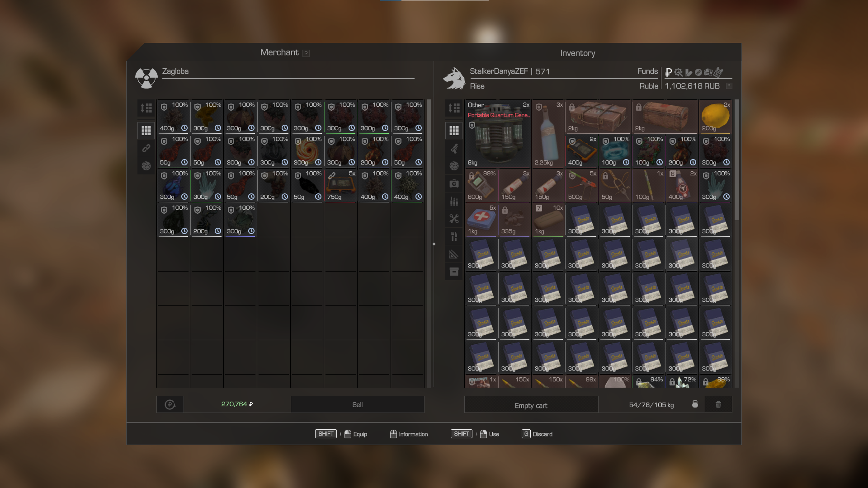The image size is (868, 488).
Task: Select the yellow artifact in merchant cart
Action: (x=207, y=117)
